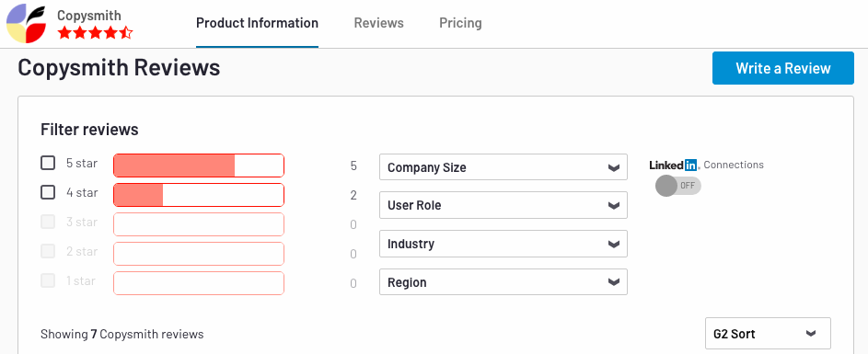This screenshot has height=354, width=868.
Task: Click the 4 star rating bar
Action: click(199, 195)
